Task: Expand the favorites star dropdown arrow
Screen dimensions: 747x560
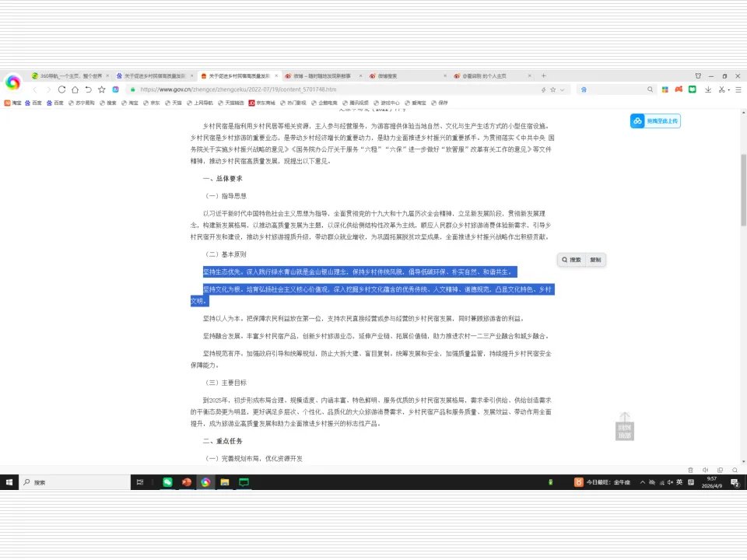Action: point(562,89)
